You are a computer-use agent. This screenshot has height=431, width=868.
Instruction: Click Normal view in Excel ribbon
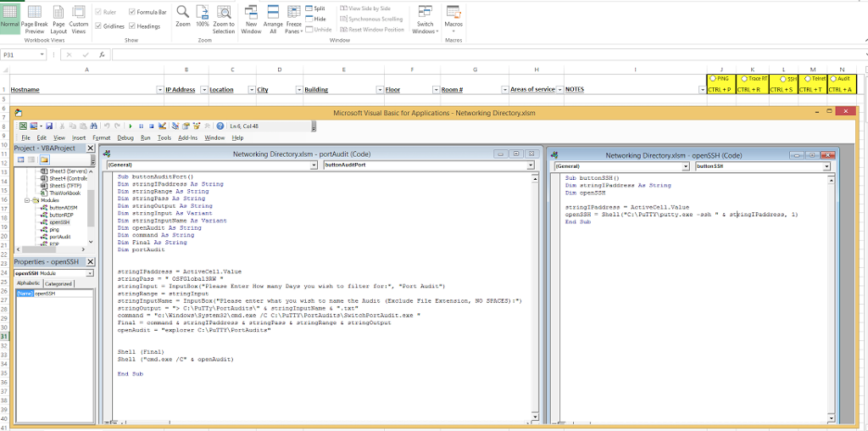point(9,19)
